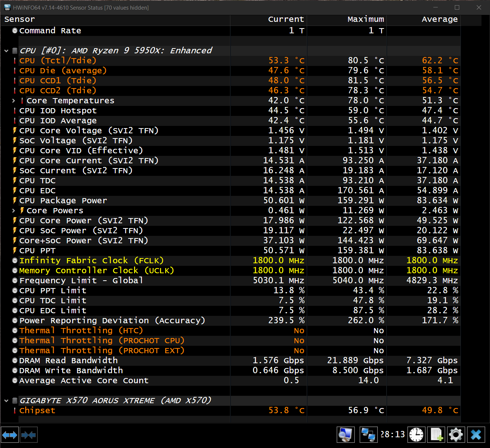This screenshot has height=448, width=490.
Task: Open the network remote monitoring icon
Action: click(x=369, y=435)
